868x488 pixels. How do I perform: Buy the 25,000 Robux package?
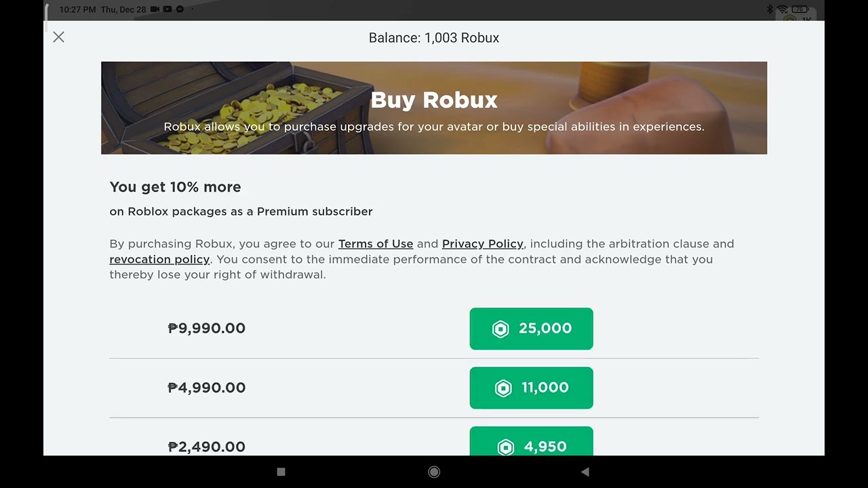click(x=531, y=329)
